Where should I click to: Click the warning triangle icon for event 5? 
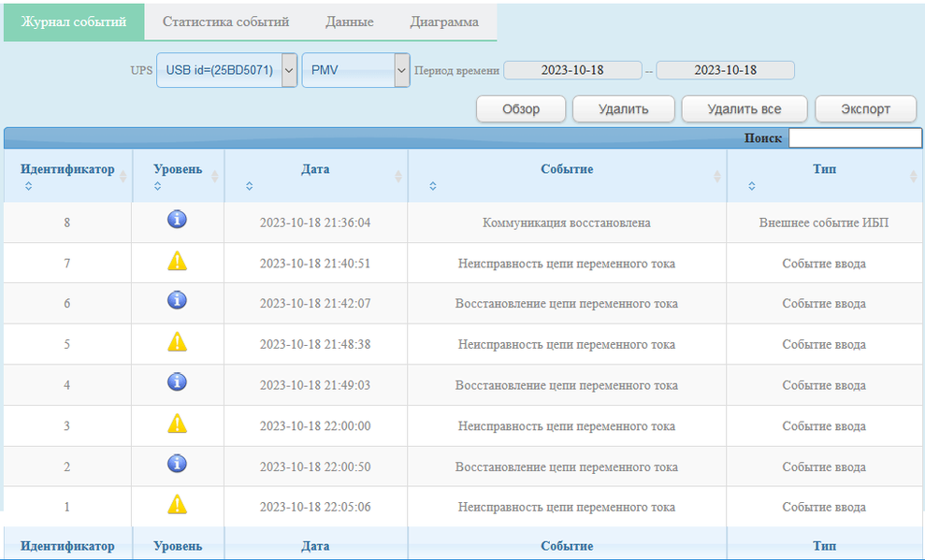click(x=177, y=341)
